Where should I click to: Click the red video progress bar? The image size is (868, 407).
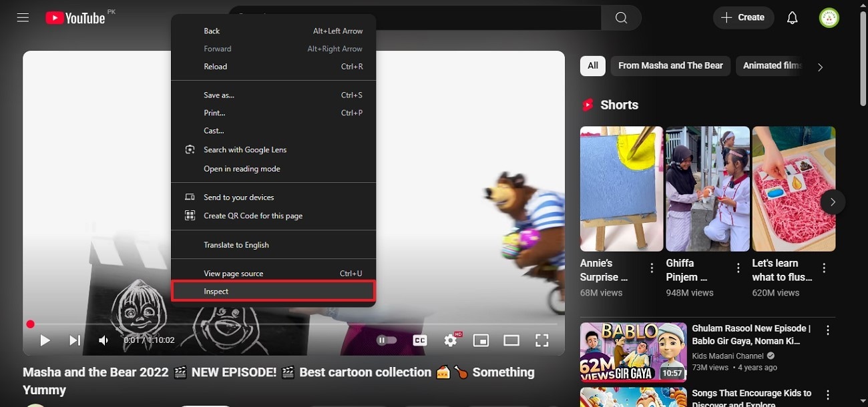pos(294,324)
